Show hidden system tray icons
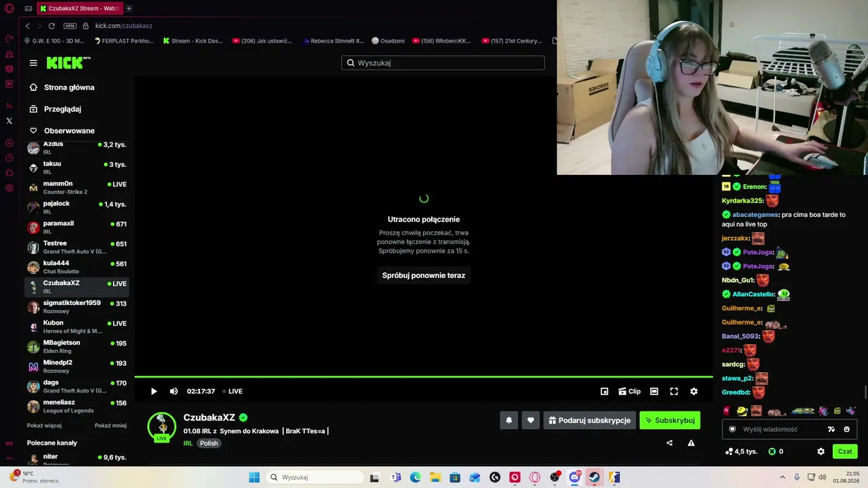The height and width of the screenshot is (488, 868). click(782, 477)
